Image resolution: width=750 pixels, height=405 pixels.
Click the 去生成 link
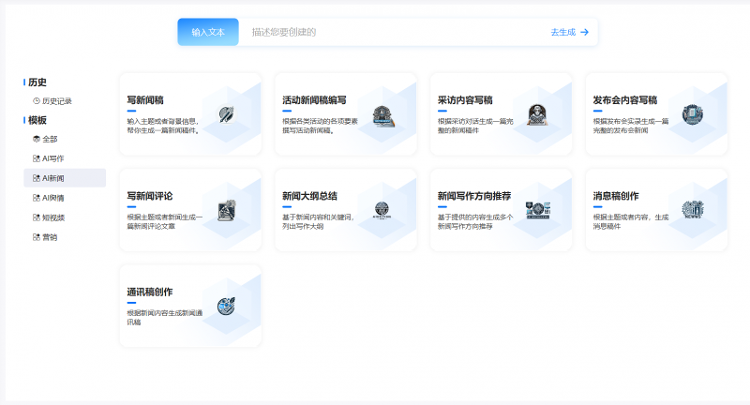563,32
